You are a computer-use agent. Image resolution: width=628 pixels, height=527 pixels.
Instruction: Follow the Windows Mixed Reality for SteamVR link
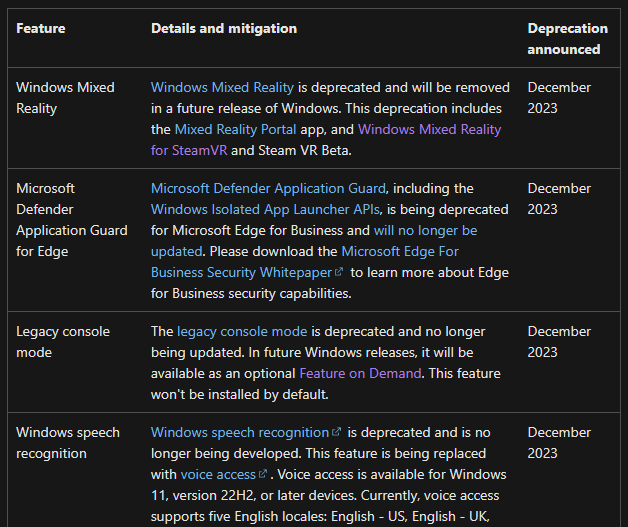tap(429, 129)
